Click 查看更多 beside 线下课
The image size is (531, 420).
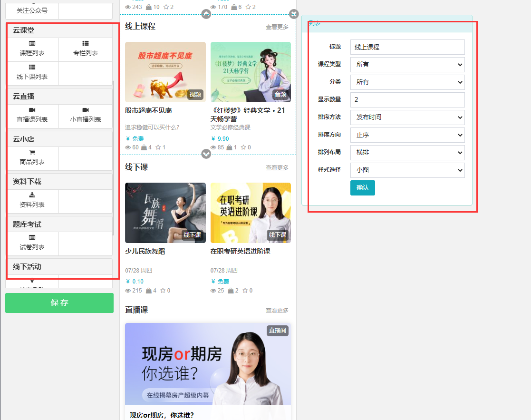point(277,167)
